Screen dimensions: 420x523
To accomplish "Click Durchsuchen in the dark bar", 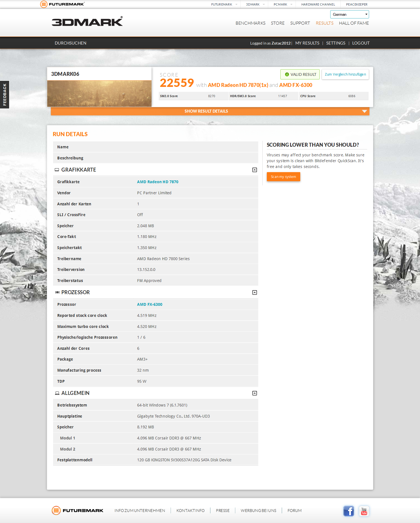I will tap(71, 43).
